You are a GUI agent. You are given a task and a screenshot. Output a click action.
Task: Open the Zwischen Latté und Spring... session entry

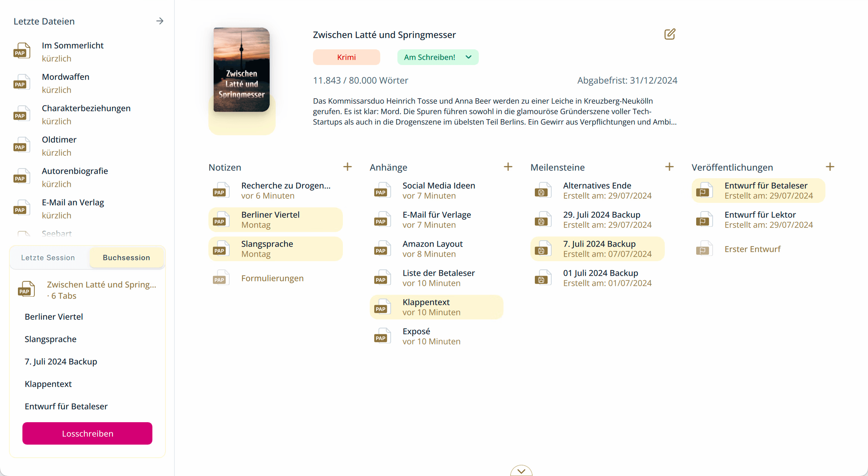87,290
